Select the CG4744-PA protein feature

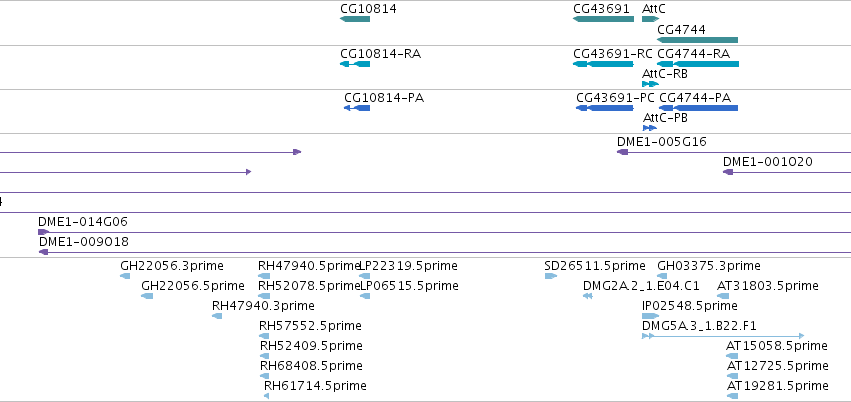(x=698, y=108)
